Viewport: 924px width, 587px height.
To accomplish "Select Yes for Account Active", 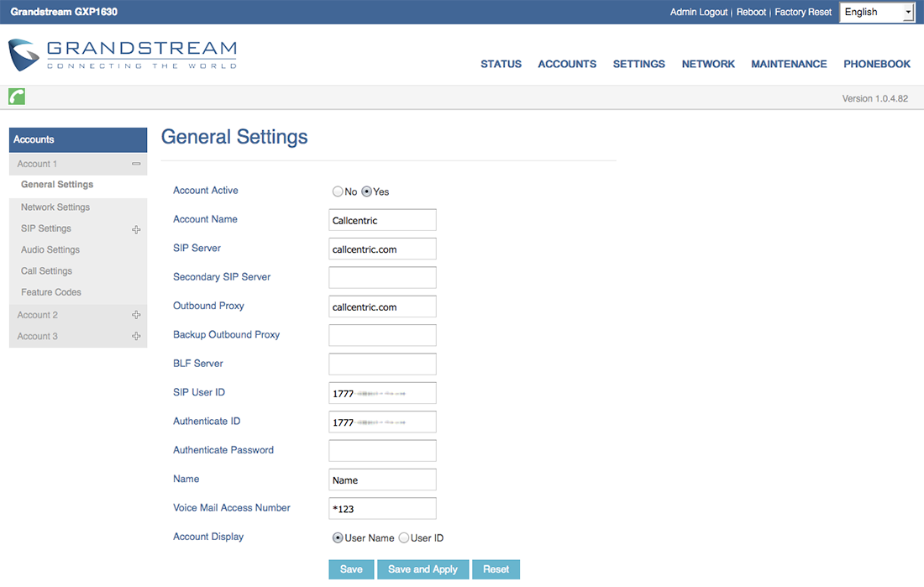I will (366, 191).
